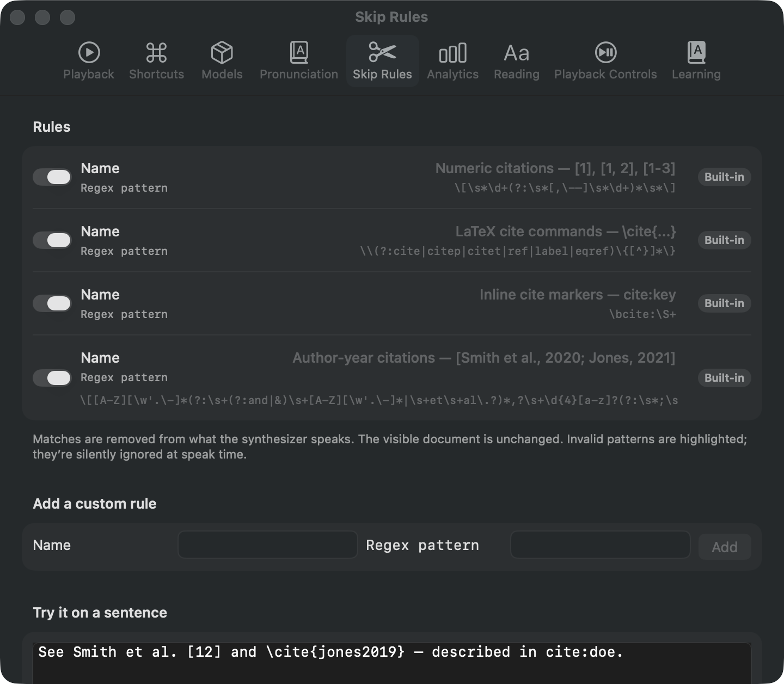Open the Analytics bar chart icon
784x684 pixels.
(452, 53)
